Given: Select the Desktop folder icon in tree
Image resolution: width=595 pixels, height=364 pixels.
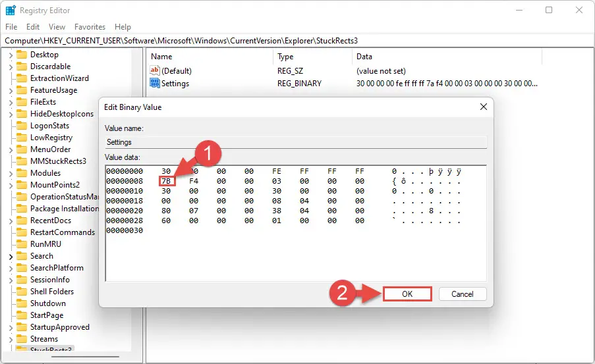Looking at the screenshot, I should 22,55.
